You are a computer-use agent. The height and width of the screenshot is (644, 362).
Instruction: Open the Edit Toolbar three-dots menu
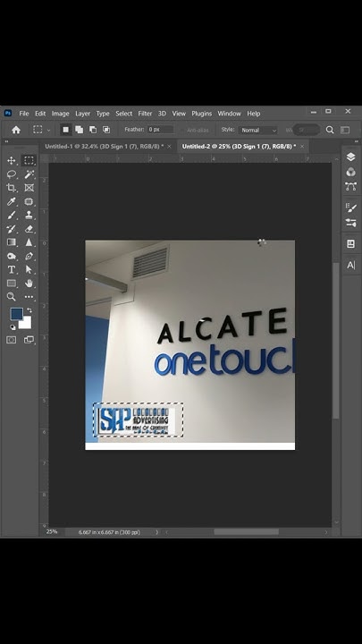click(x=29, y=297)
